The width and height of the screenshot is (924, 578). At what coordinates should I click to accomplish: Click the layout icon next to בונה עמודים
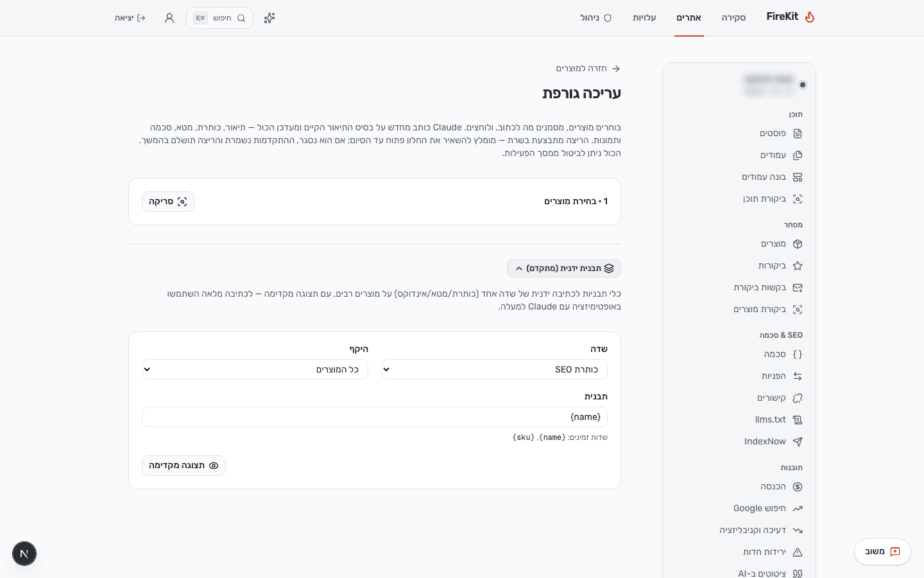click(x=798, y=177)
